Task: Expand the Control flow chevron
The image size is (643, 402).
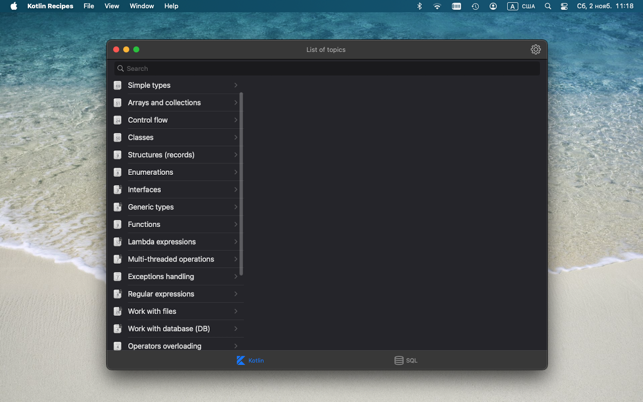Action: tap(236, 120)
